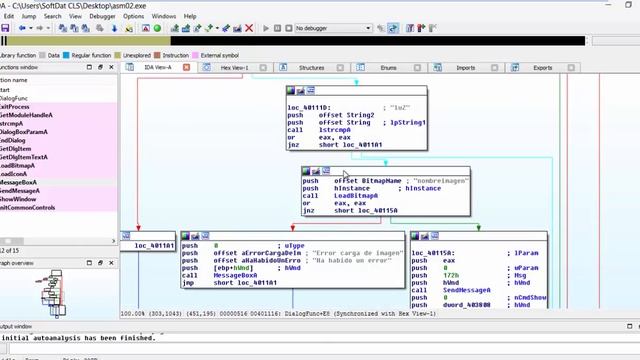Set node color on the MessageBoxA block
The height and width of the screenshot is (360, 640).
point(185,236)
